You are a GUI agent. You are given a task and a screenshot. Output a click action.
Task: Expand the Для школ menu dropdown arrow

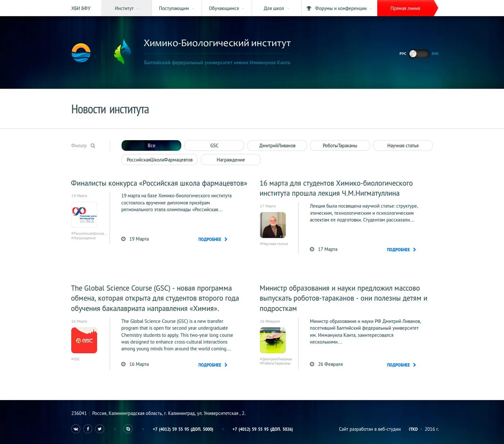click(x=288, y=9)
